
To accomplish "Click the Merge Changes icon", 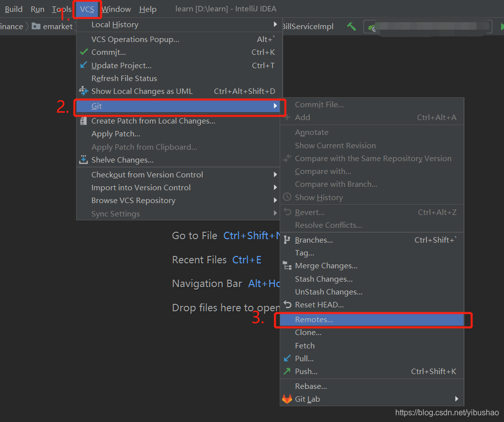I will 287,265.
